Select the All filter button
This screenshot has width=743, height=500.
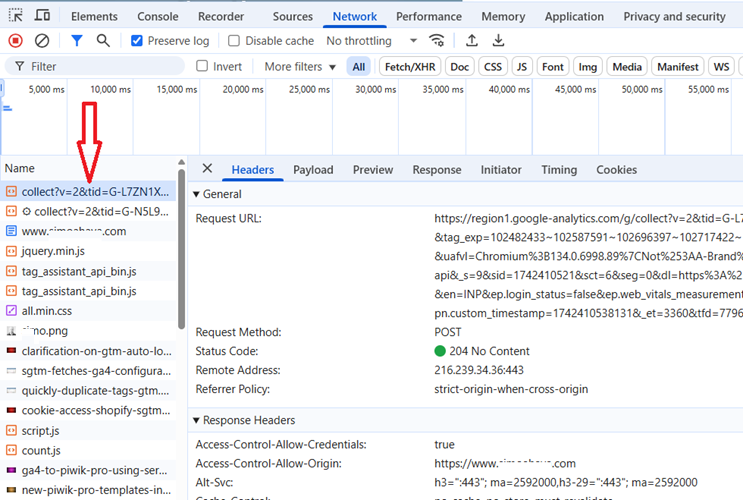tap(359, 67)
